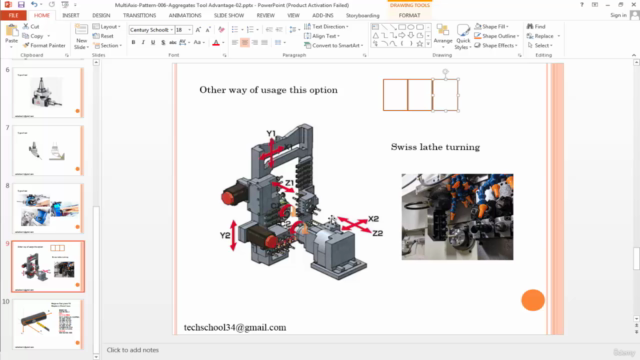The height and width of the screenshot is (360, 640).
Task: Click the Save icon in quick access toolbar
Action: point(21,5)
